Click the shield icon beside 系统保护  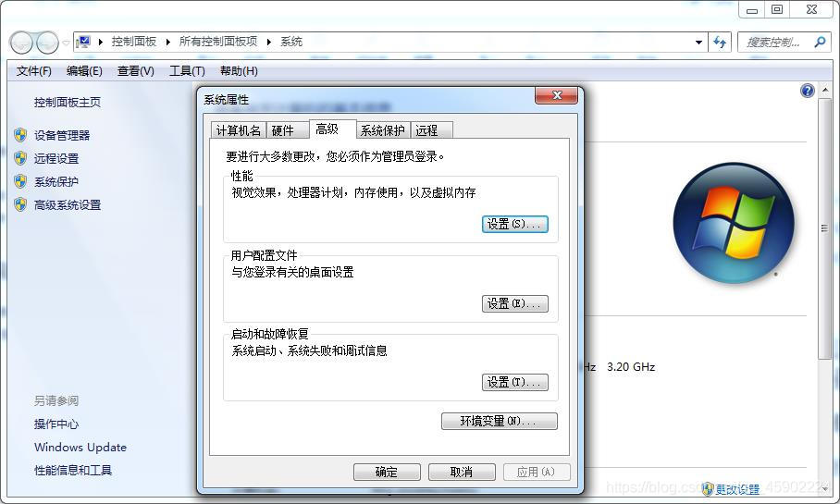[20, 181]
